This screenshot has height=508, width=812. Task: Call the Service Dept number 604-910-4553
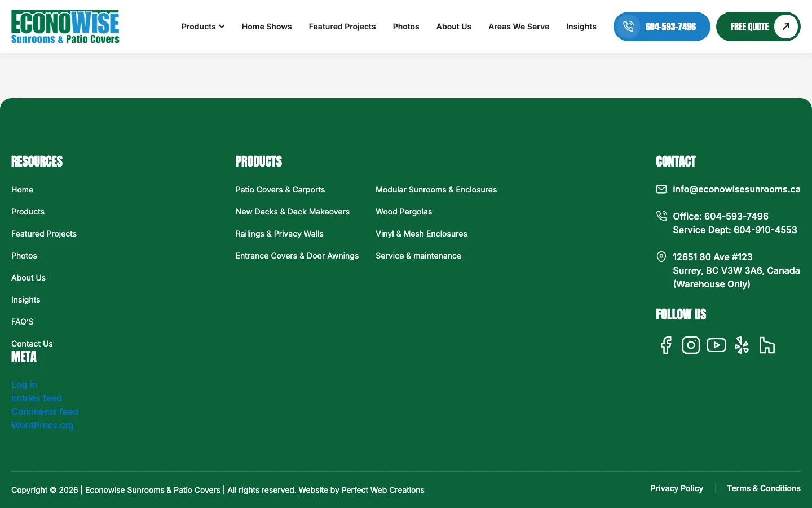coord(735,230)
